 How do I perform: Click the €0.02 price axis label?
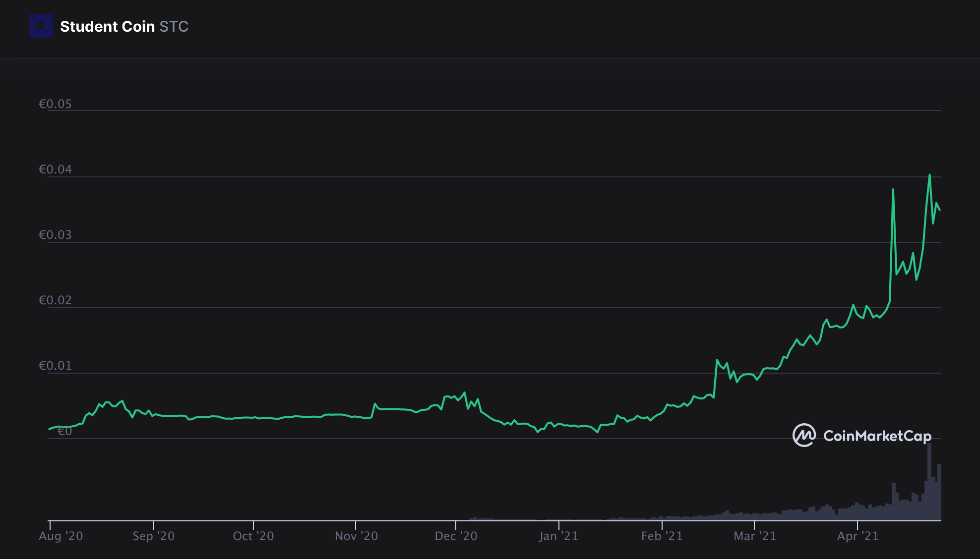(x=55, y=300)
